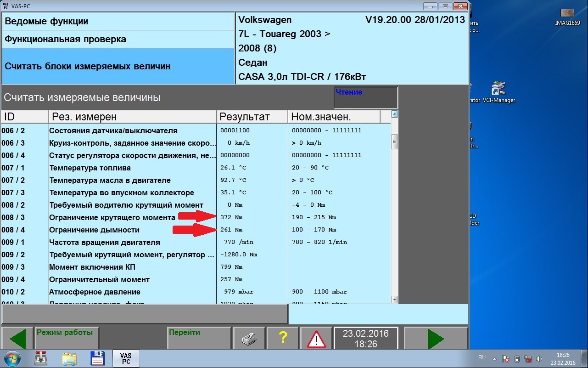Click the Рез. измерен column header

pos(132,117)
